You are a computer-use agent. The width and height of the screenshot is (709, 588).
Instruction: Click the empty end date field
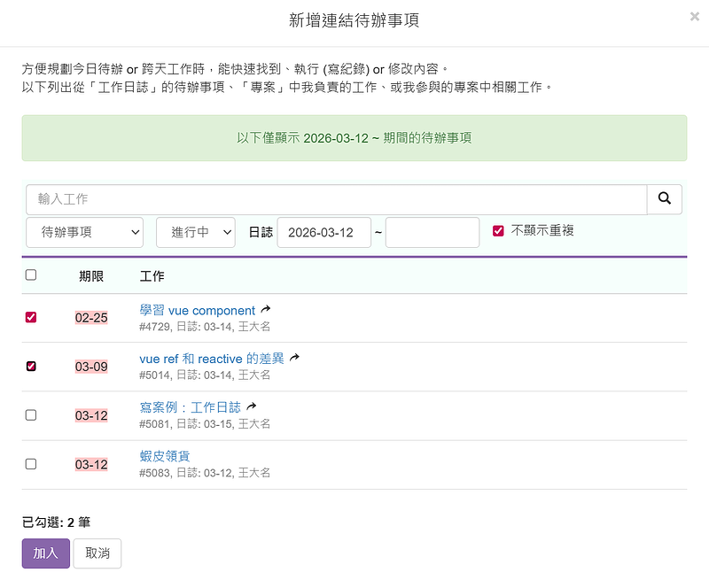(432, 232)
